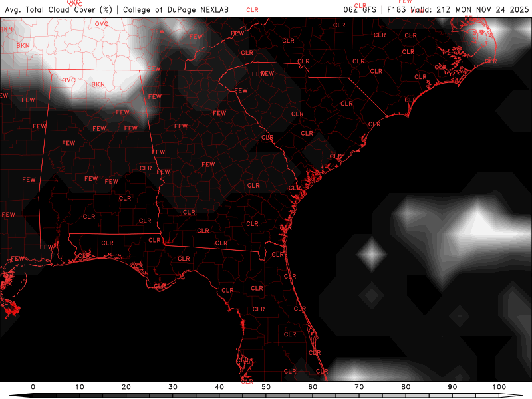
Task: Click the "20" label on the color scale
Action: [126, 387]
